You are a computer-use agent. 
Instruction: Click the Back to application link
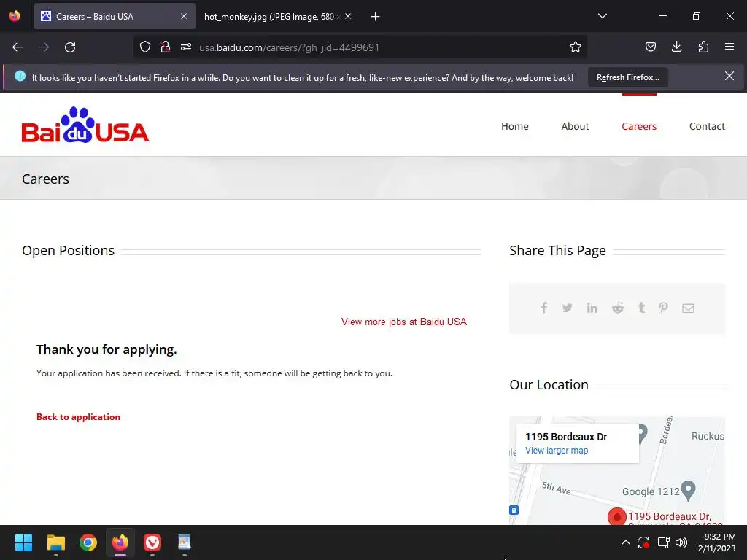pos(78,416)
